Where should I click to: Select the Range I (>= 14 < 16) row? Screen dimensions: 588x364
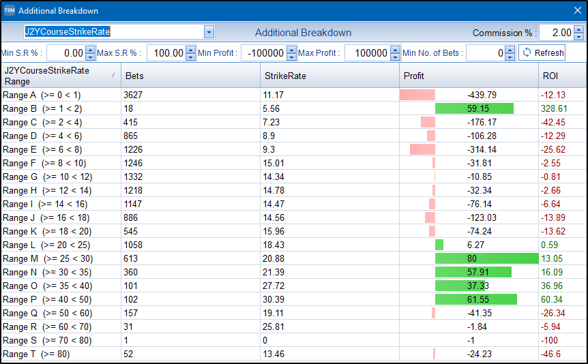(x=293, y=204)
